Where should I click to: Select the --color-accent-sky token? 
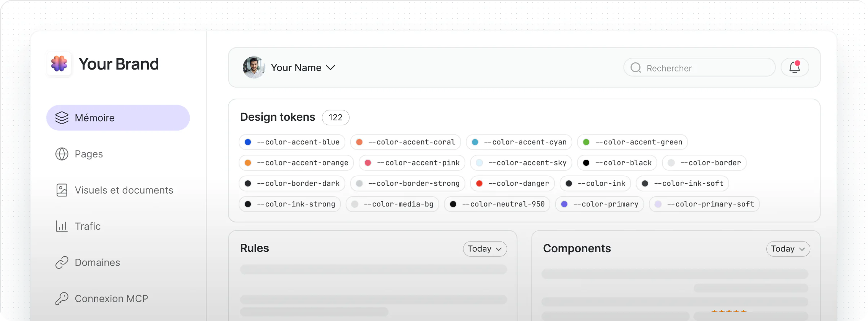tap(521, 163)
